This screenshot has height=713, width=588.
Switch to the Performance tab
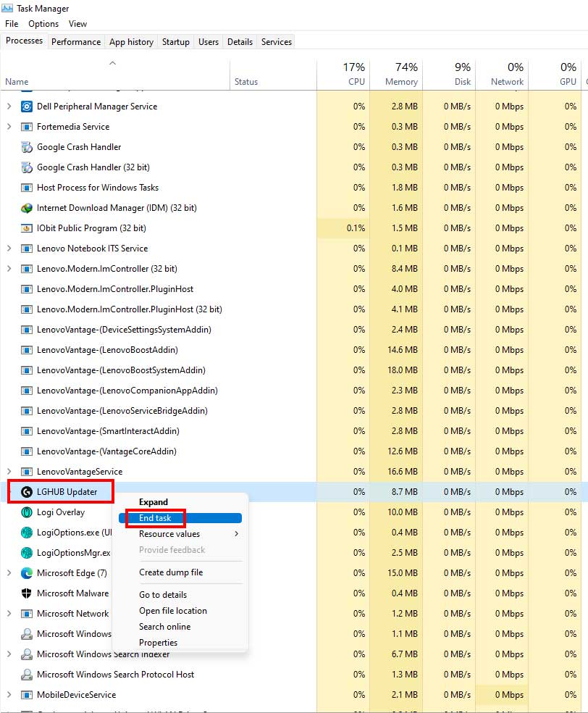[x=76, y=42]
